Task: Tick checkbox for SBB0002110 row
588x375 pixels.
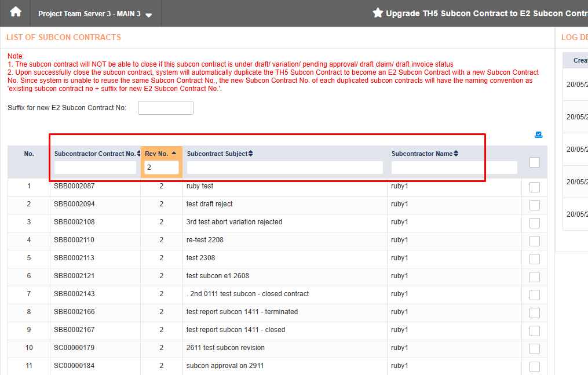Action: tap(535, 241)
